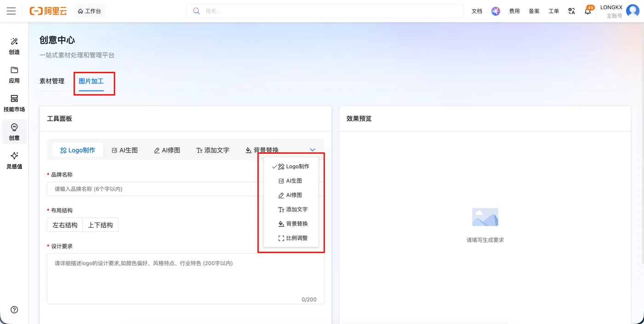Open the hamburger navigation menu
Viewport: 644px width, 324px height.
[x=11, y=11]
